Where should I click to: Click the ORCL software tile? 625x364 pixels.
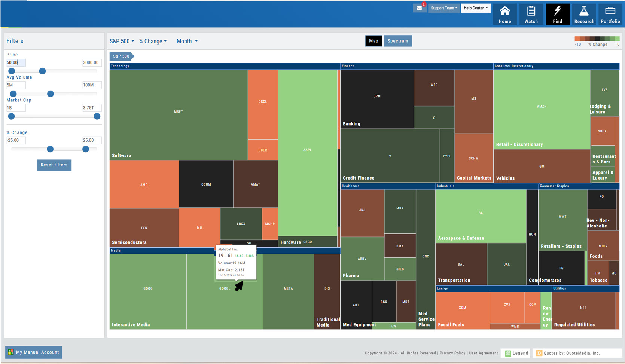click(263, 104)
